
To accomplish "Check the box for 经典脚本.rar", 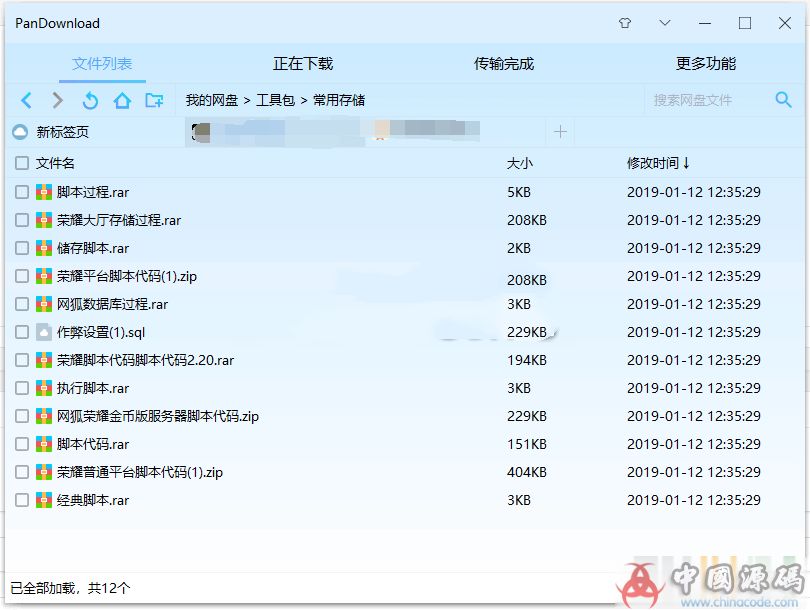I will (22, 499).
